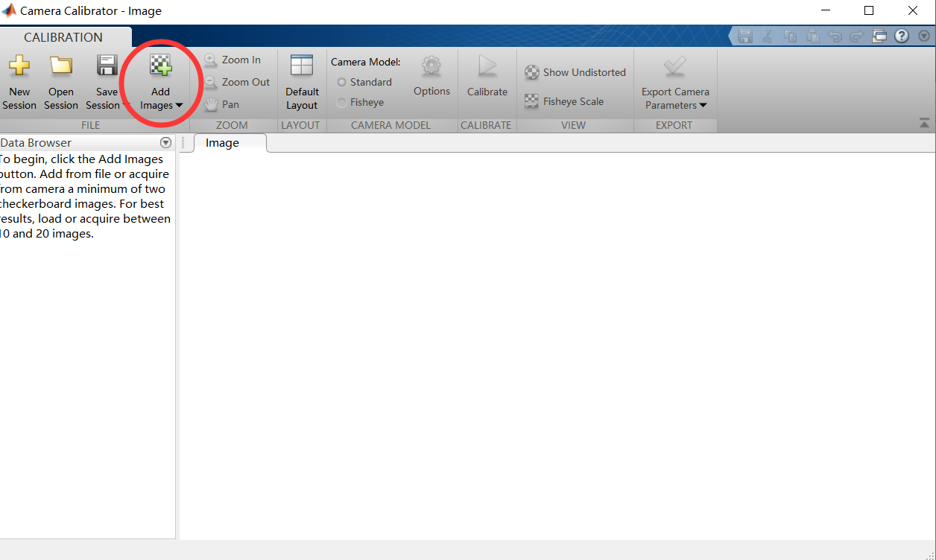Open the Save Session dropdown arrow
Image resolution: width=936 pixels, height=560 pixels.
coord(125,106)
